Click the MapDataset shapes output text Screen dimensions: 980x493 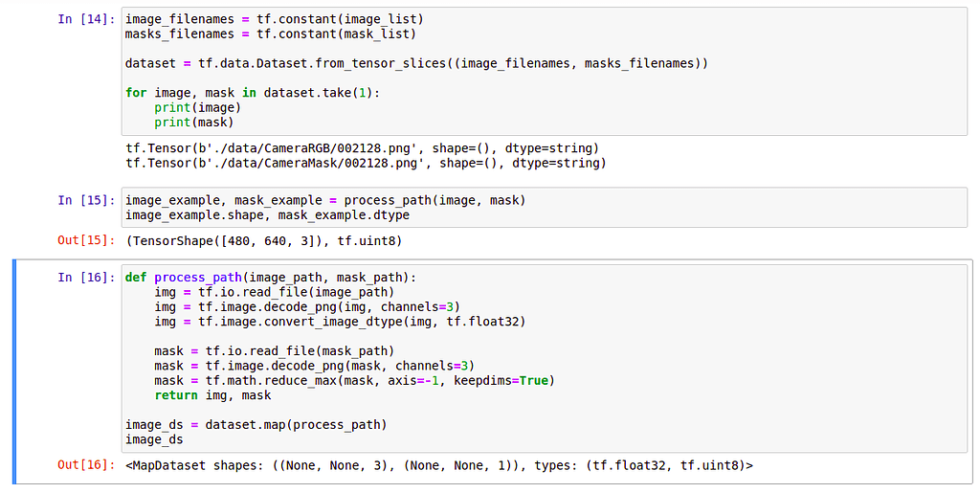(439, 465)
